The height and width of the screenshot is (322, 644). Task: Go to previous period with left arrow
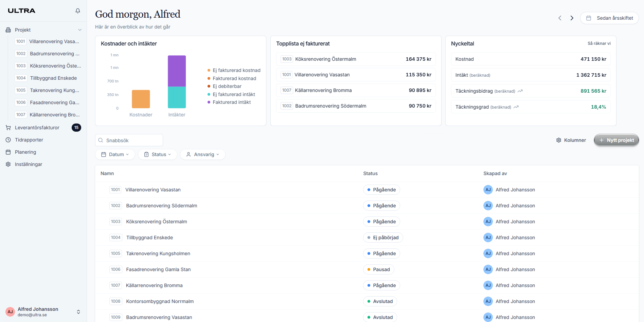tap(560, 18)
